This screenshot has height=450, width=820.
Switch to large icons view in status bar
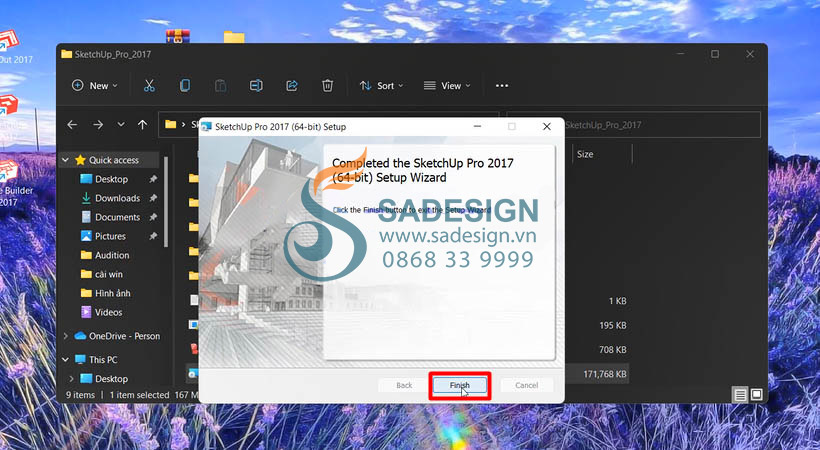[x=756, y=395]
